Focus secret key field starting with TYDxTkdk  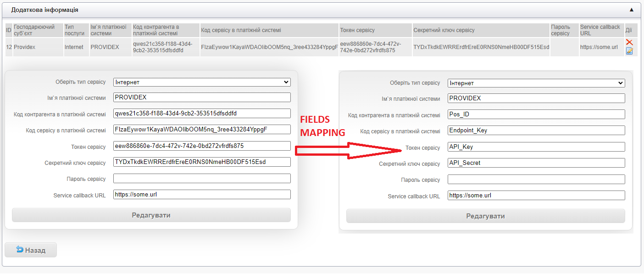(202, 162)
